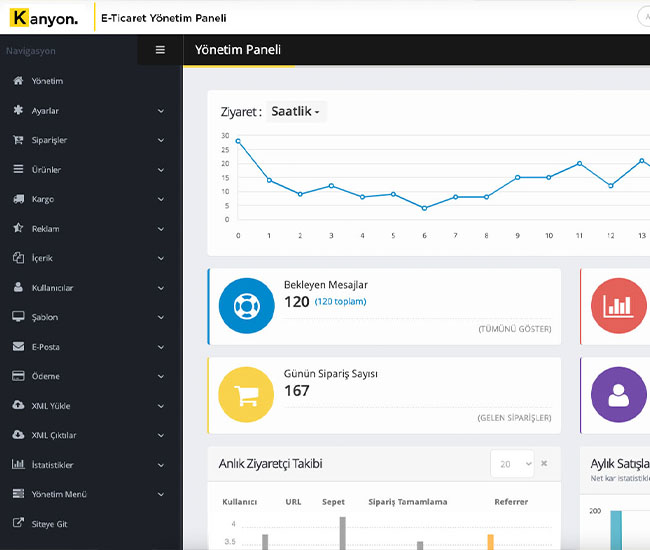Click the Ürünler list icon

18,169
